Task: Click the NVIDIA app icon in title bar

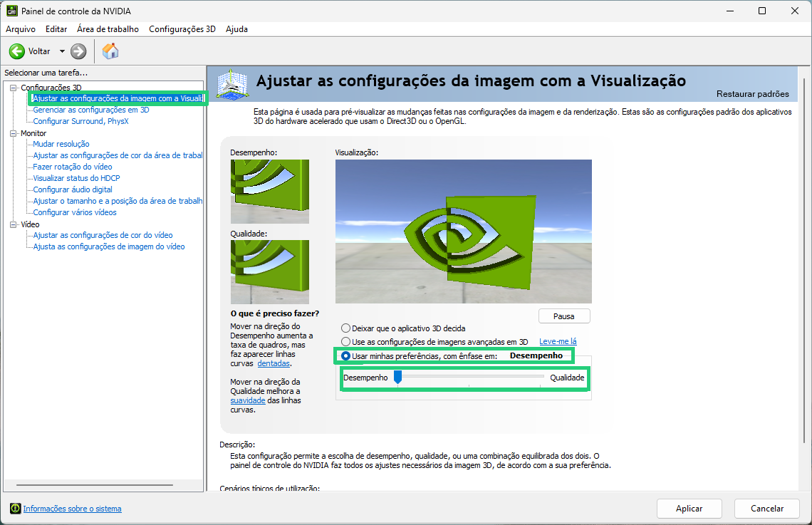Action: pos(12,11)
